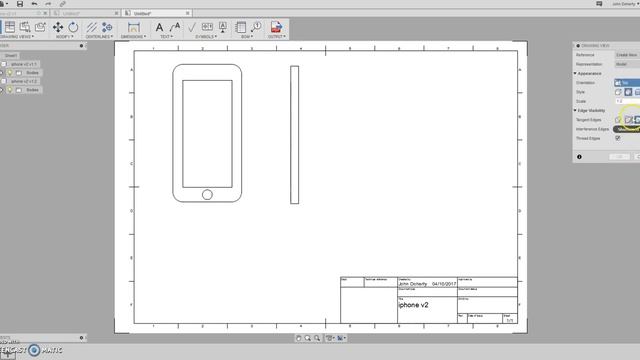Collapse the browser panel via its dot button

[x=81, y=46]
